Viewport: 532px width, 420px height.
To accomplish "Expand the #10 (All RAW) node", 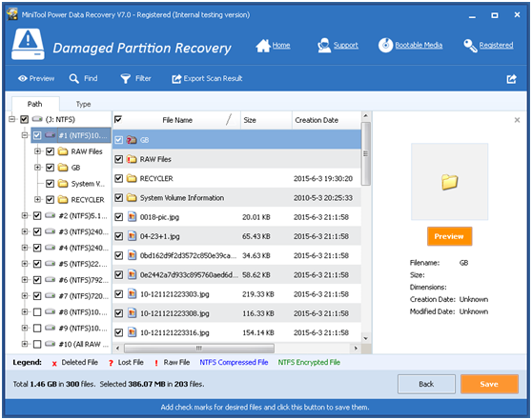I will [x=25, y=344].
